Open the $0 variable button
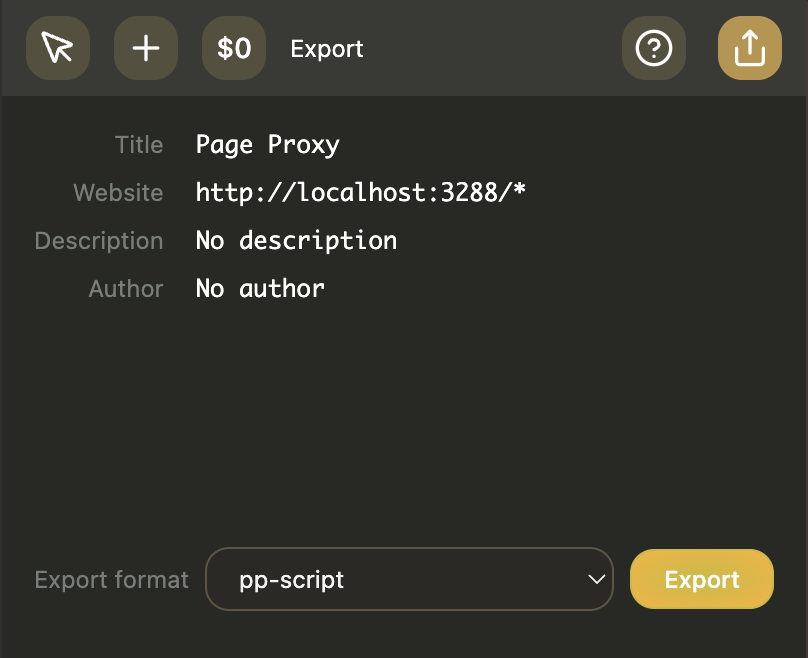The height and width of the screenshot is (658, 808). [x=234, y=48]
